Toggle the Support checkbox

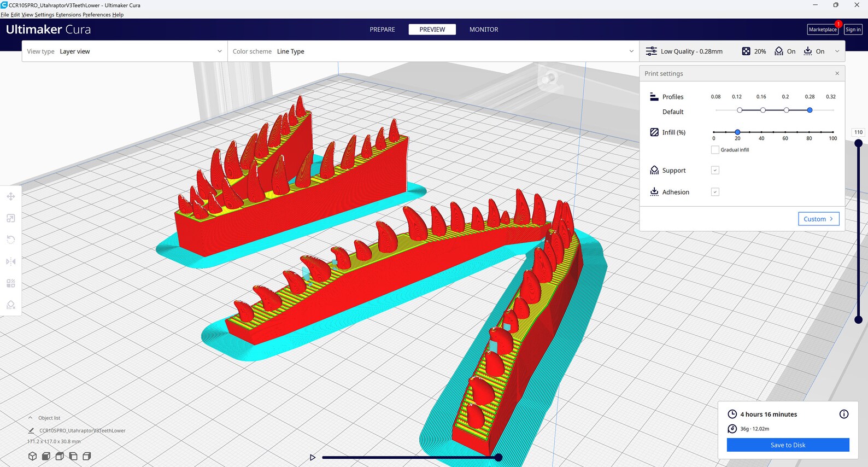tap(715, 170)
